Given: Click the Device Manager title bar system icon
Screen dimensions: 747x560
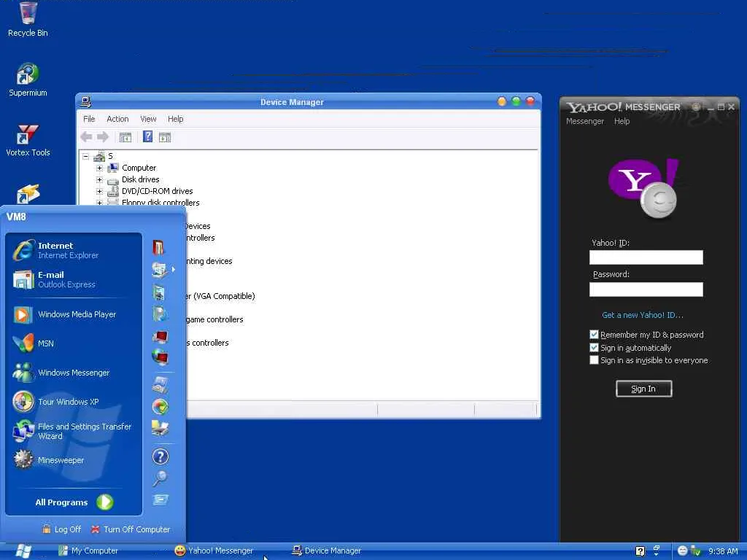Looking at the screenshot, I should [x=86, y=101].
